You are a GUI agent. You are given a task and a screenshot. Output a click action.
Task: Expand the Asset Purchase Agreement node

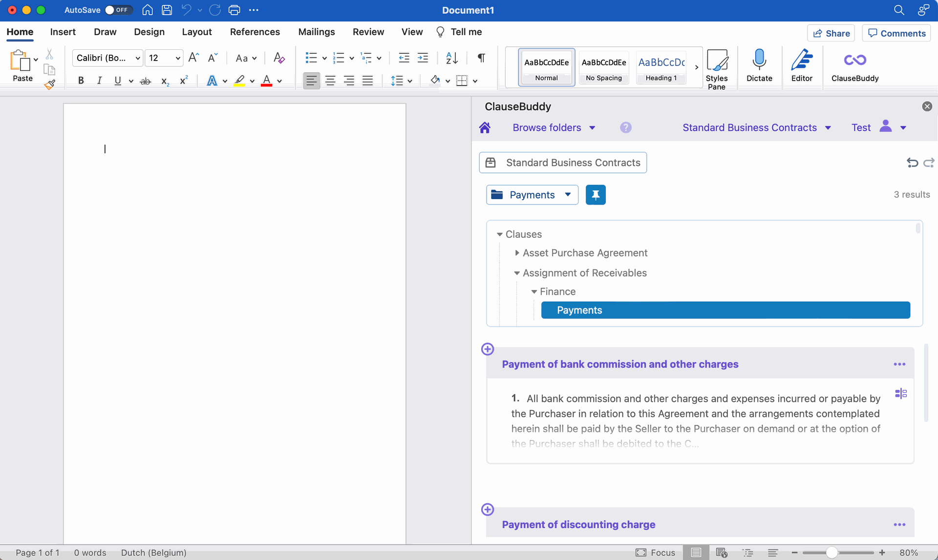pyautogui.click(x=517, y=253)
